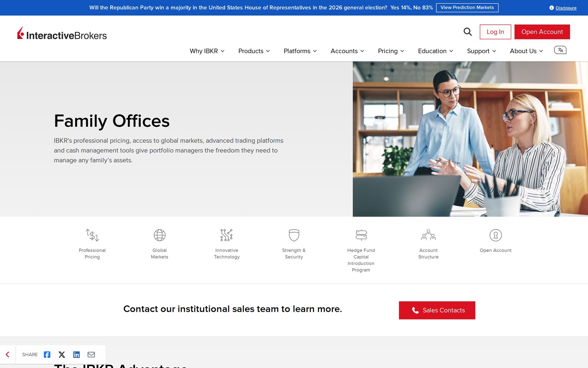Click the Account Structure label
Viewport: 588px width, 368px height.
coord(428,254)
